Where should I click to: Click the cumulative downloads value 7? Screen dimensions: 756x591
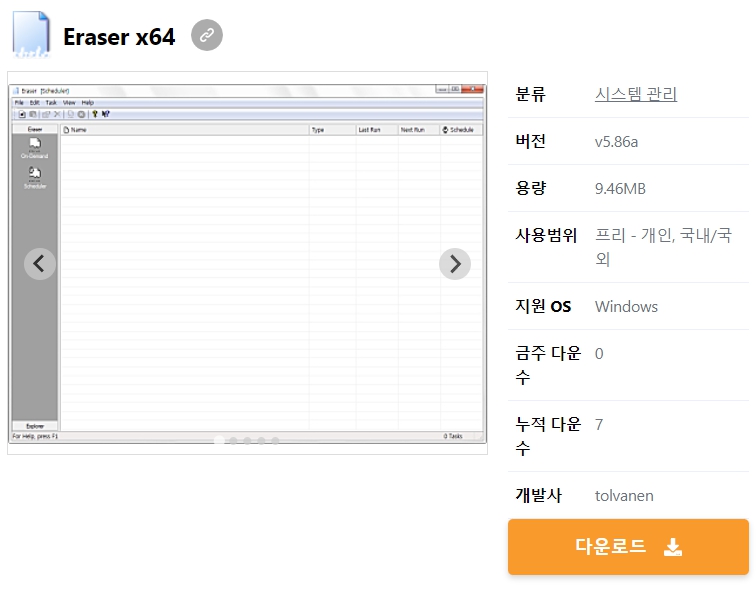pos(599,425)
